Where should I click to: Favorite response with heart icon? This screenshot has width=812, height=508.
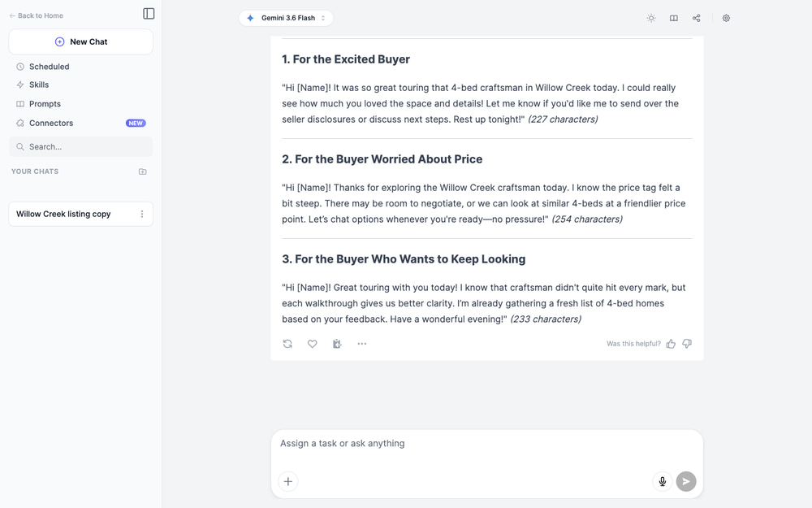pyautogui.click(x=313, y=344)
